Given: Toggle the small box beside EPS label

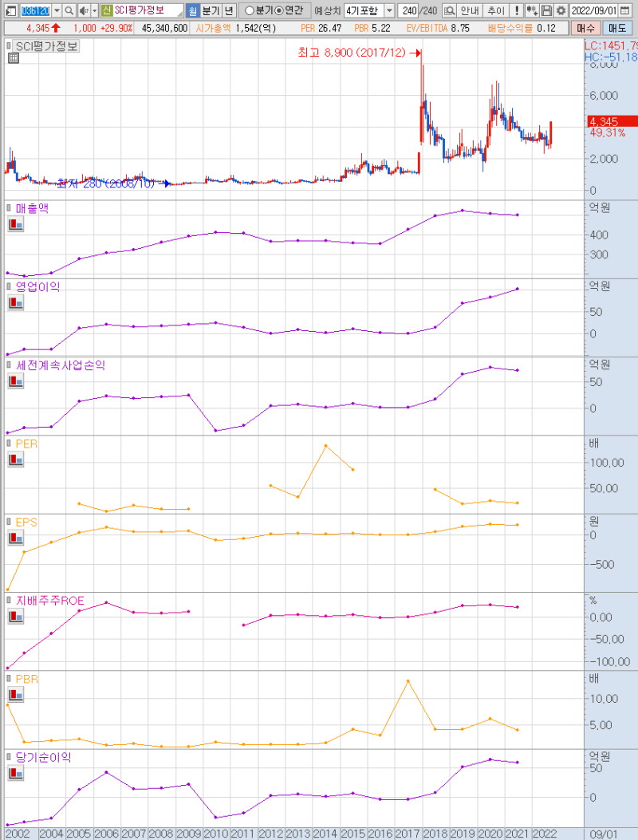Looking at the screenshot, I should 9,522.
